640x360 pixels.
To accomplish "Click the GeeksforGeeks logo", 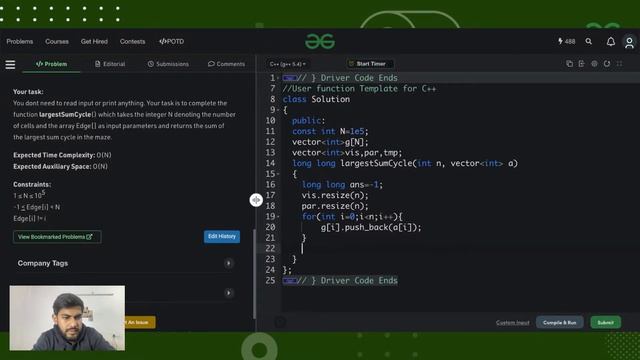I will 320,42.
